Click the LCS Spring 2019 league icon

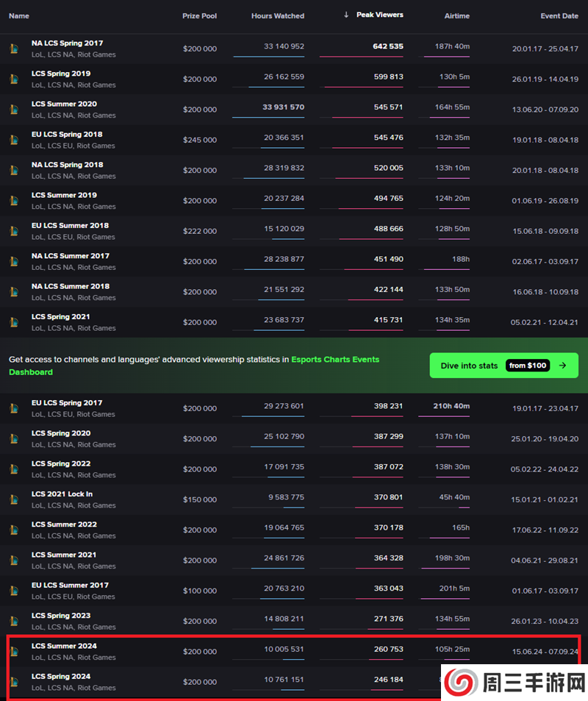14,79
